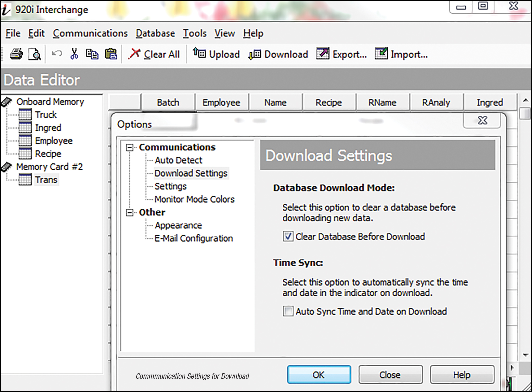Image resolution: width=532 pixels, height=392 pixels.
Task: Select Monitor Mode Colors option
Action: point(194,199)
